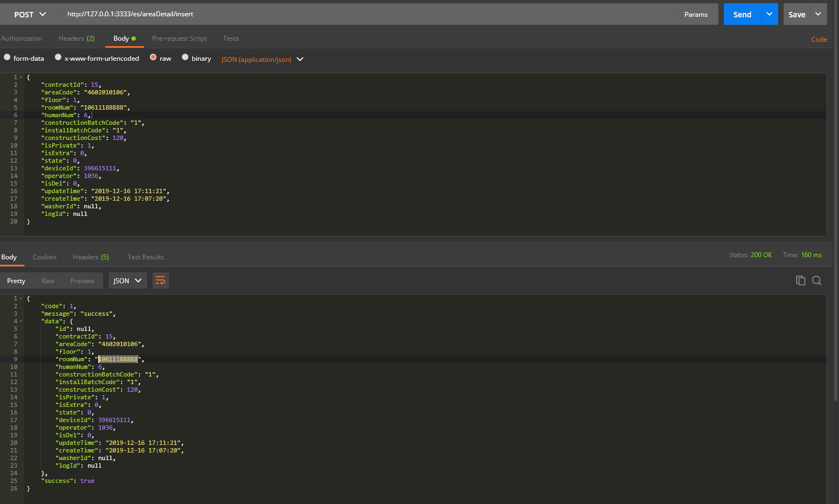Image resolution: width=839 pixels, height=504 pixels.
Task: Click the 200 OK status text
Action: tap(761, 255)
